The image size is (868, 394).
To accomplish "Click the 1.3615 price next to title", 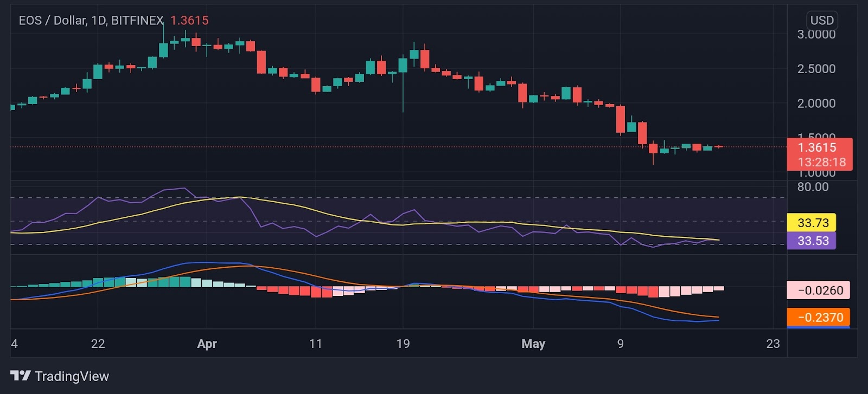I will (189, 21).
